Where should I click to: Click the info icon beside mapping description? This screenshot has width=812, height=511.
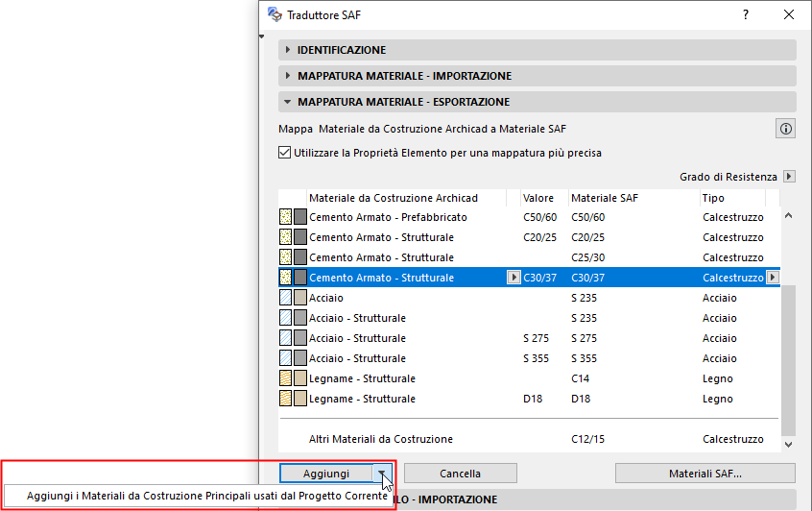tap(785, 129)
